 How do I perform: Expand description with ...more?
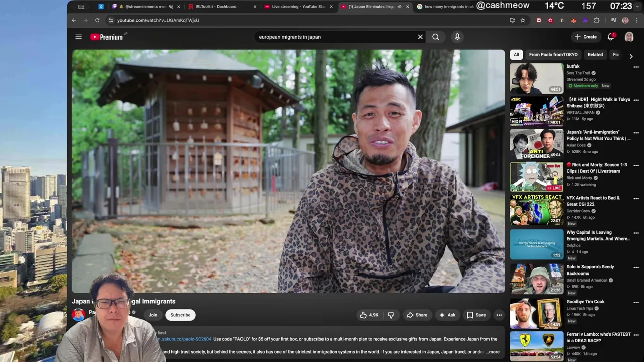tap(492, 352)
